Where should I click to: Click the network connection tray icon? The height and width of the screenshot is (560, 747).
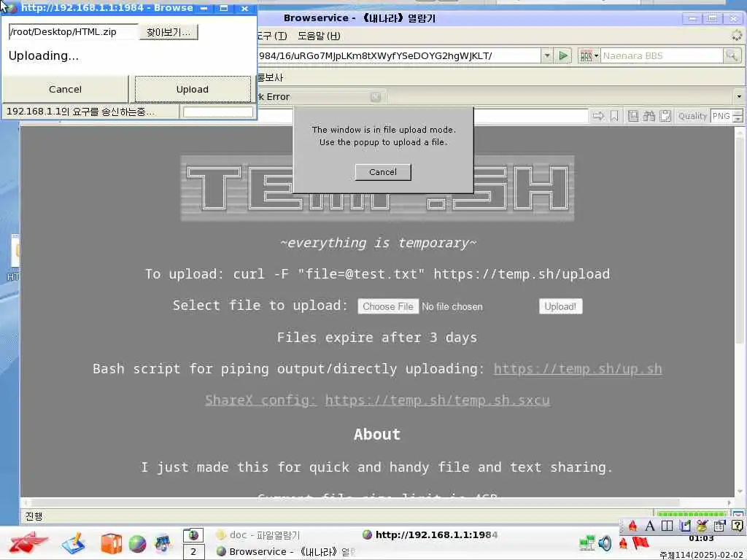point(587,542)
